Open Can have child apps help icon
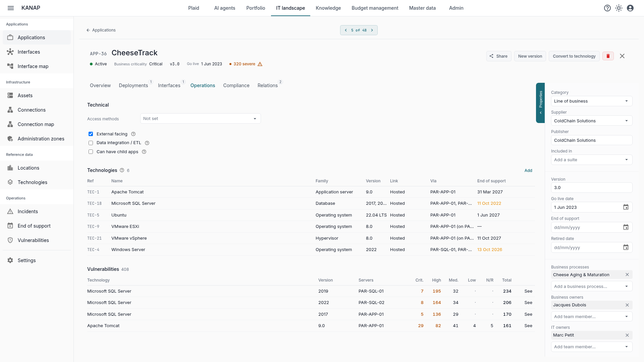The image size is (644, 362). point(144,152)
